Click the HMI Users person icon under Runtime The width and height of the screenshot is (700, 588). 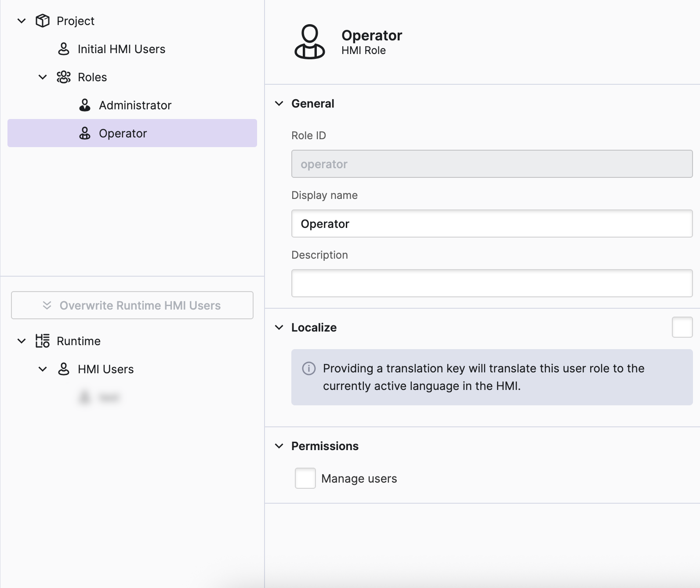tap(64, 369)
